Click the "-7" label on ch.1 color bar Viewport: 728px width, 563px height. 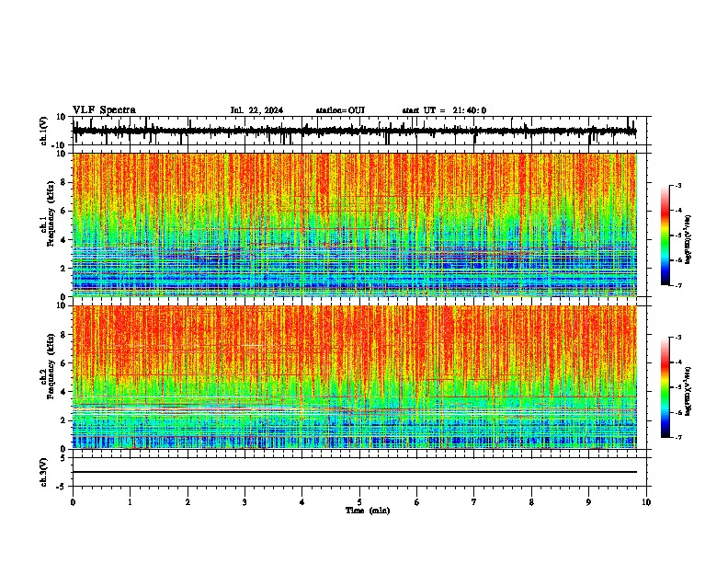click(678, 285)
